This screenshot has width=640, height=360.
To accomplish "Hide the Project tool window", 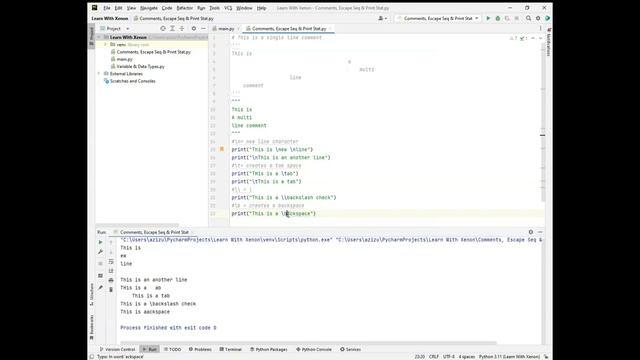I will (x=203, y=29).
